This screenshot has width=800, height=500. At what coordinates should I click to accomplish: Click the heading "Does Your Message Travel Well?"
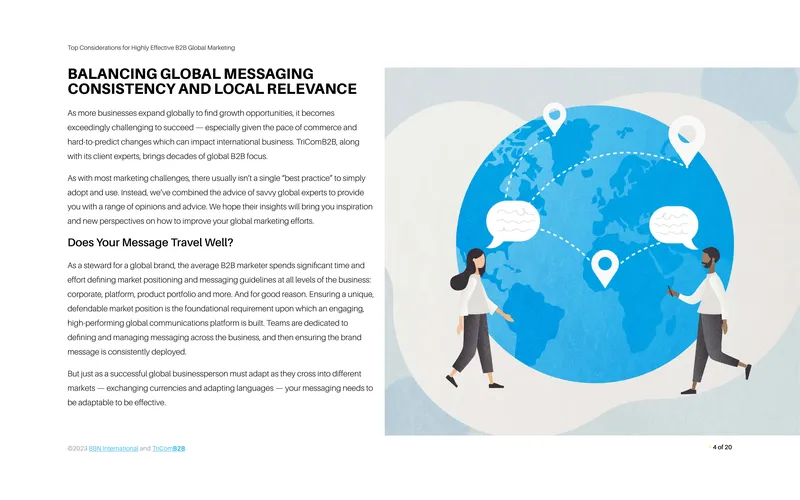click(151, 242)
